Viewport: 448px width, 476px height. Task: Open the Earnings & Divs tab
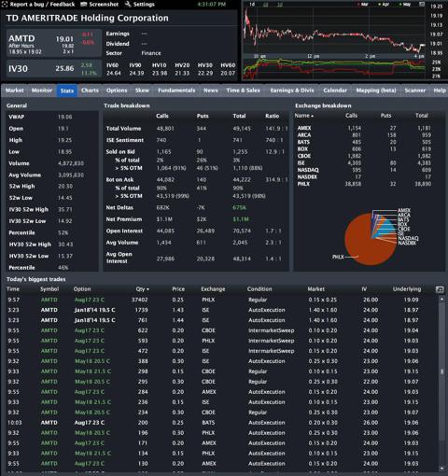[x=292, y=91]
